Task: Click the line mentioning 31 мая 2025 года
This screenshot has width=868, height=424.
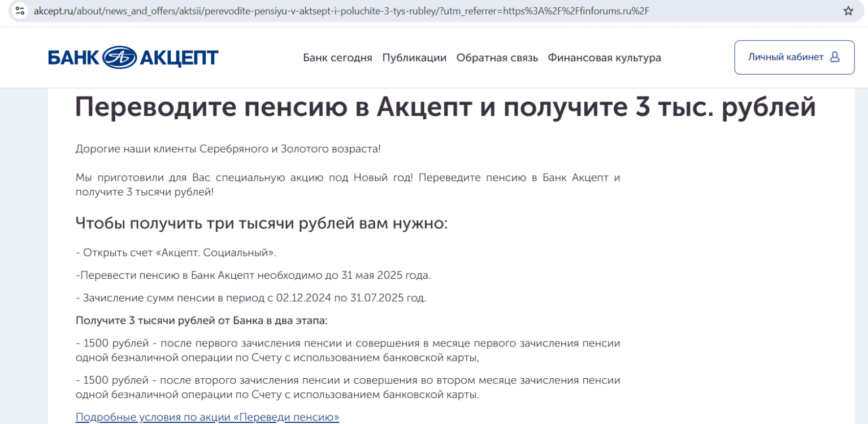Action: click(x=253, y=275)
